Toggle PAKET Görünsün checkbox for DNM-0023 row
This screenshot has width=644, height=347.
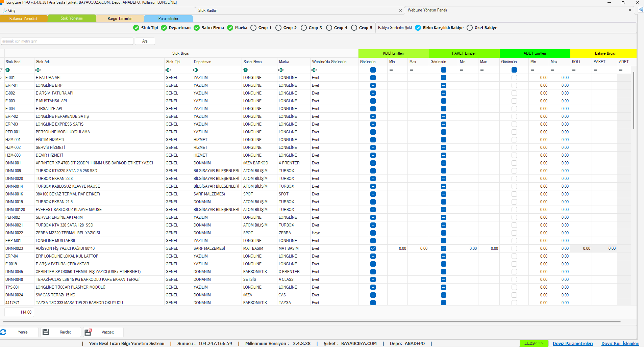444,248
